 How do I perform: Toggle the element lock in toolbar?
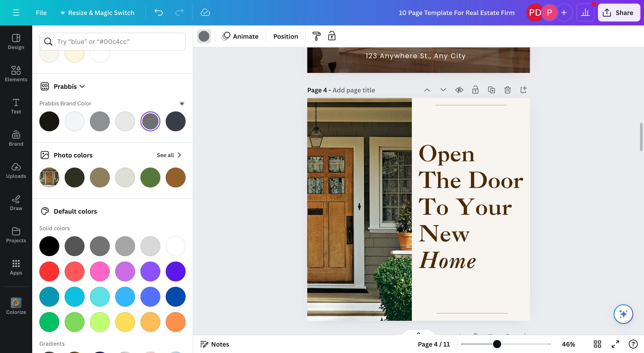[332, 36]
